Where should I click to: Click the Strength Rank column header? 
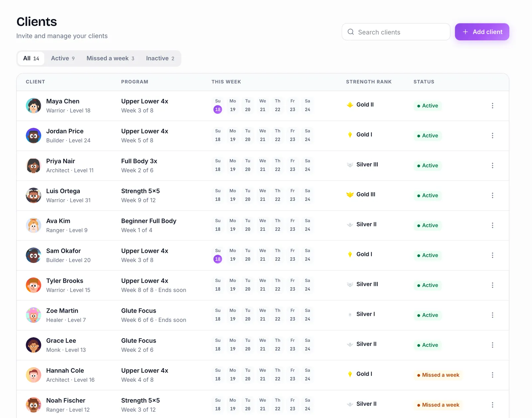[x=369, y=82]
